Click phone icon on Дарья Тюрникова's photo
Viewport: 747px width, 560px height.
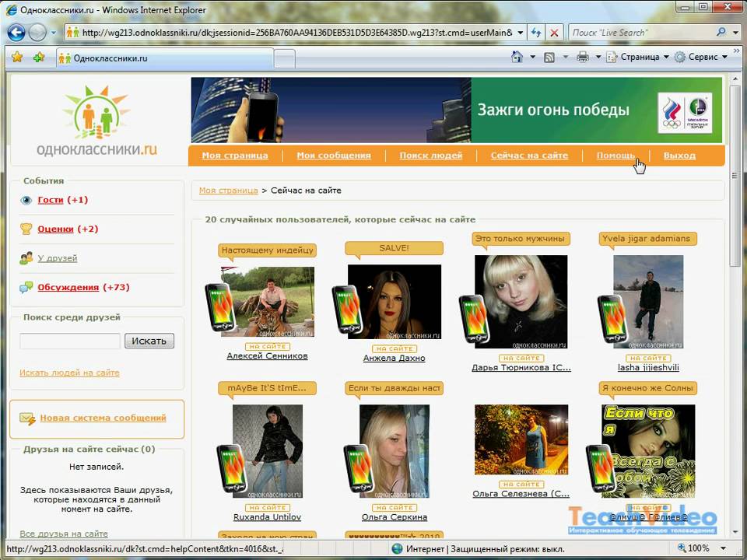[x=474, y=319]
